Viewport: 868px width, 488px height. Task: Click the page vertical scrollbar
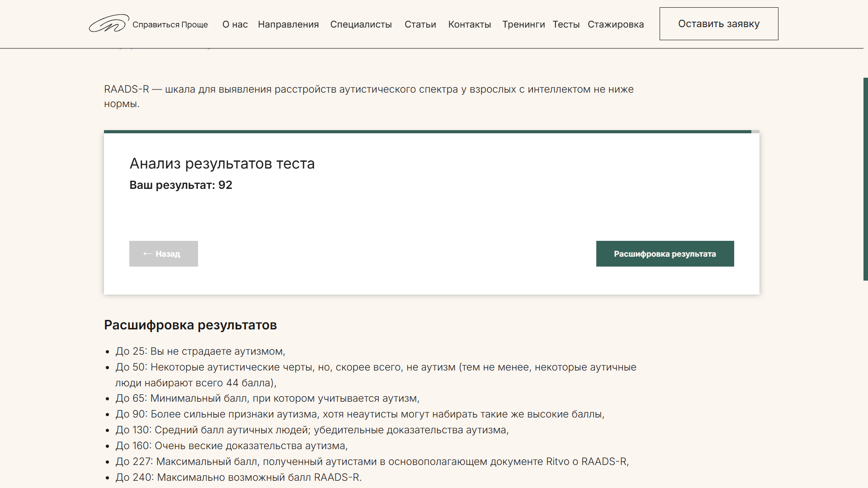tap(865, 179)
